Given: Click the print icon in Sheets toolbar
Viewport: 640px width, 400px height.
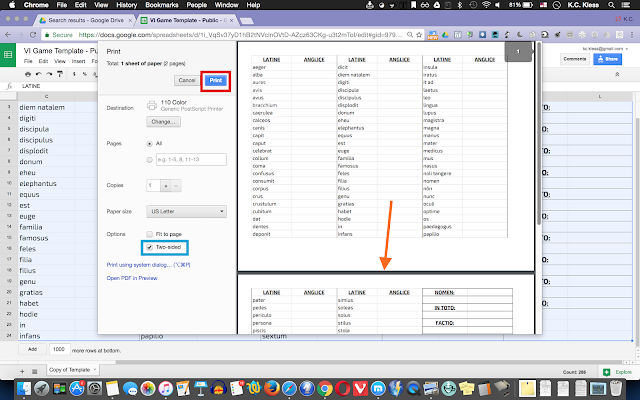Looking at the screenshot, I should click(28, 74).
